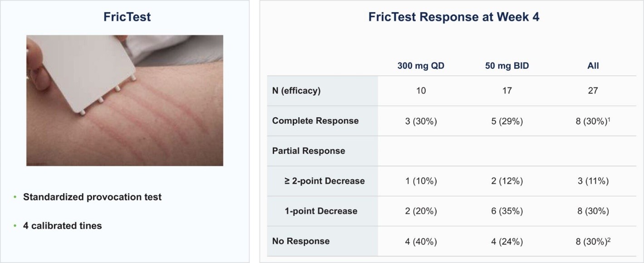Click the "3 (11%)" table cell
This screenshot has height=263, width=644.
pyautogui.click(x=593, y=181)
